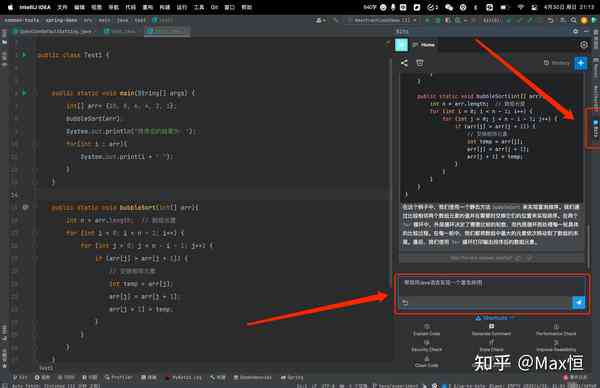Open the template icon in Bito input

(x=405, y=303)
